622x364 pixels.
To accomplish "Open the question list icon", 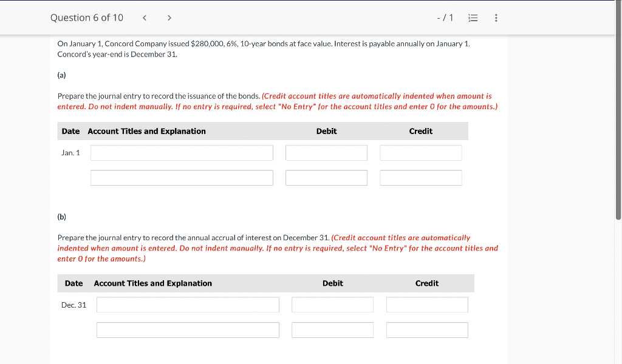I will pos(473,18).
